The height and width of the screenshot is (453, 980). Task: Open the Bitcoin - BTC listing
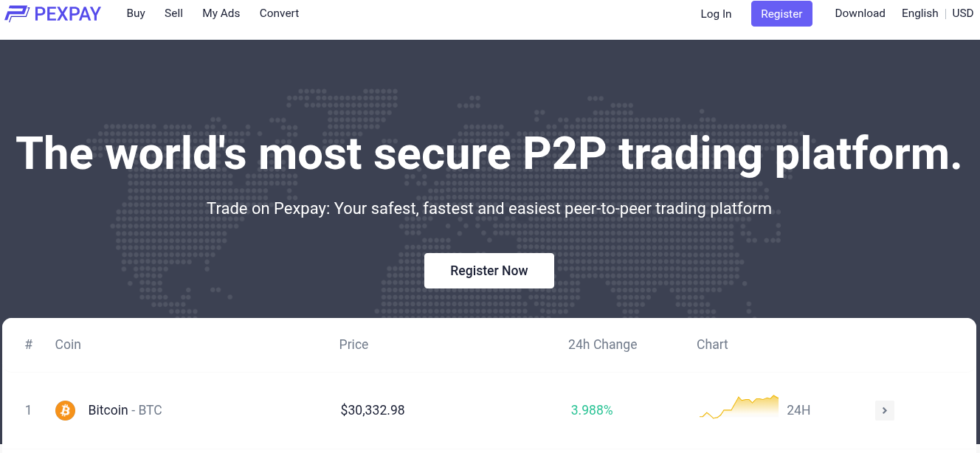click(124, 410)
